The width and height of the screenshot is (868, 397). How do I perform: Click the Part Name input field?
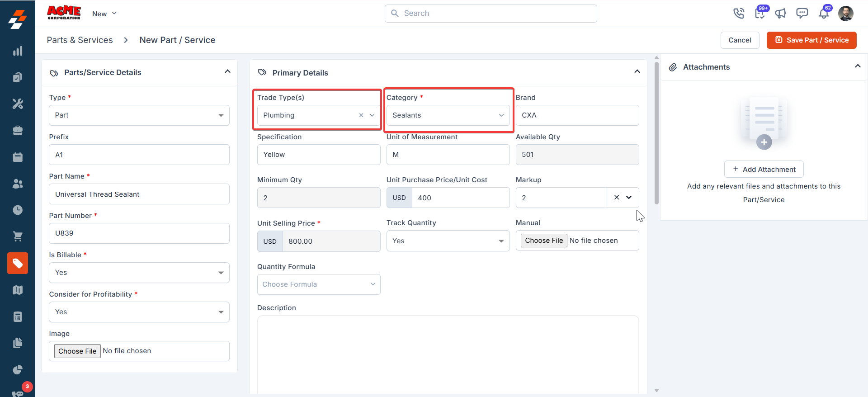pyautogui.click(x=139, y=194)
